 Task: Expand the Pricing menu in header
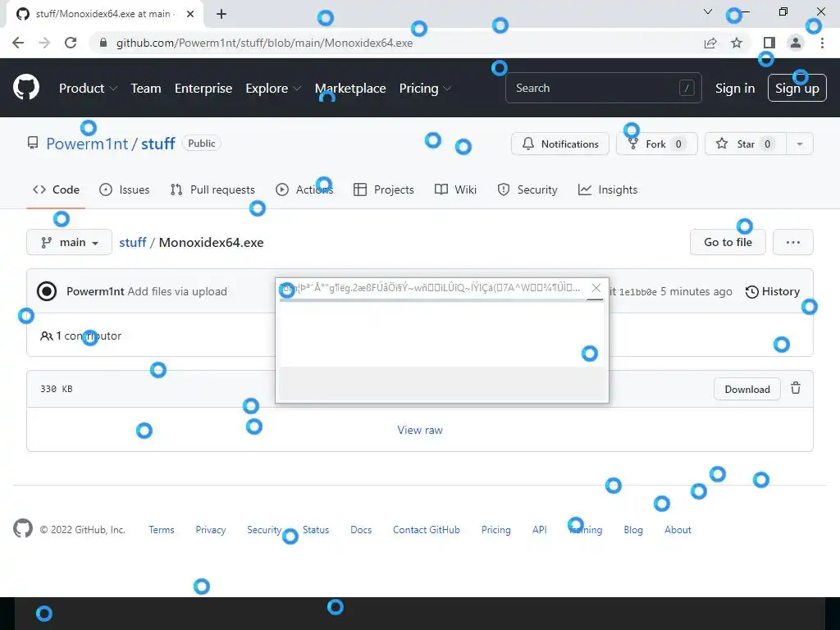426,89
